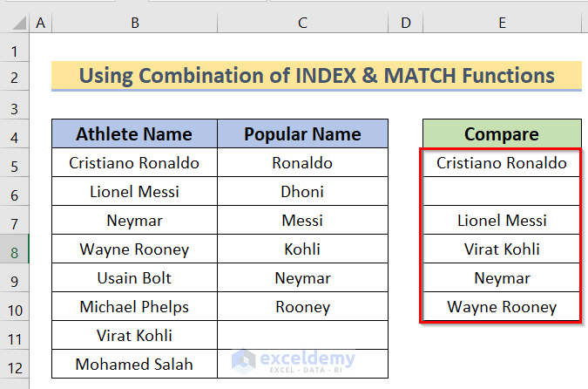Click the Athlete Name header cell
Screen dimensions: 588x389
point(134,134)
